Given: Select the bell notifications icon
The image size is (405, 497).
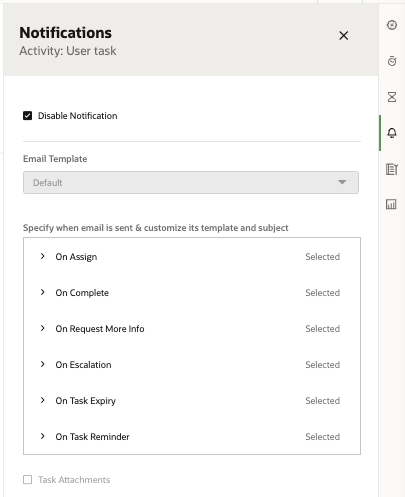Looking at the screenshot, I should (392, 133).
